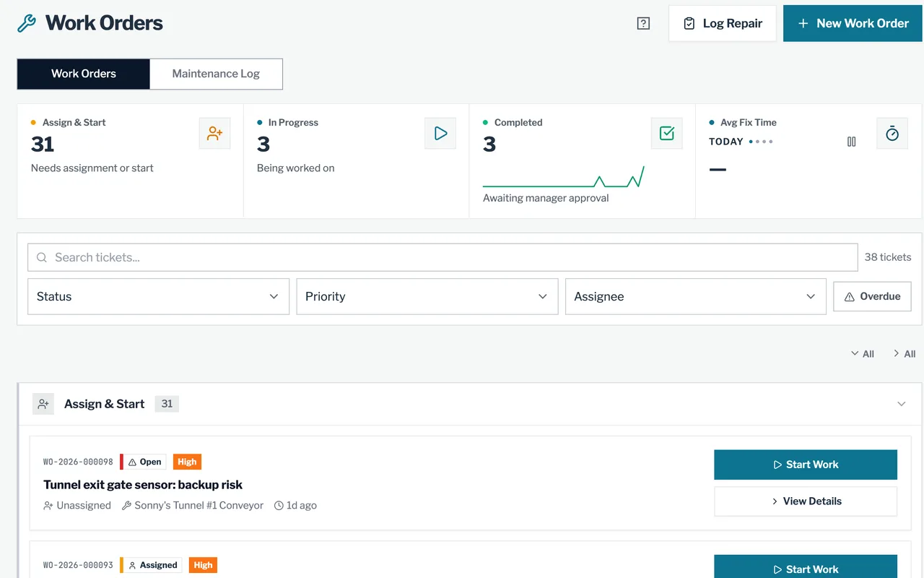This screenshot has width=924, height=578.
Task: Click the Assign & Start section header icon
Action: coord(43,404)
